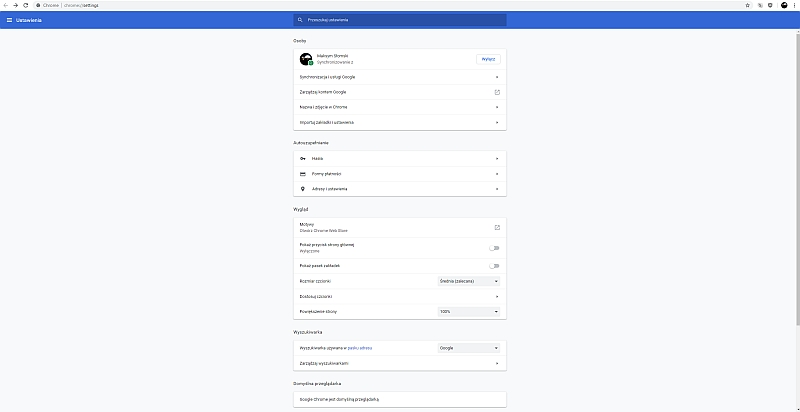The width and height of the screenshot is (800, 412).
Task: Expand Nazwa i zdjęcie w Chrome
Action: coord(497,107)
